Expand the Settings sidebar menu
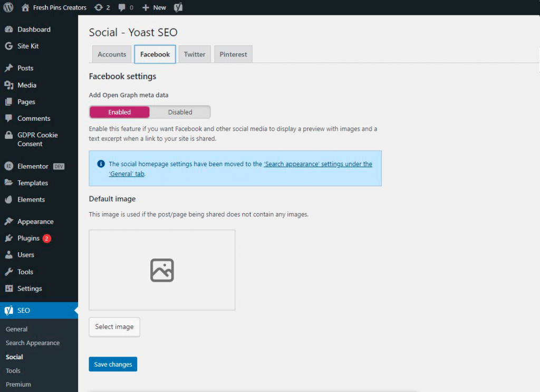Screen dimensions: 540x392 point(30,289)
